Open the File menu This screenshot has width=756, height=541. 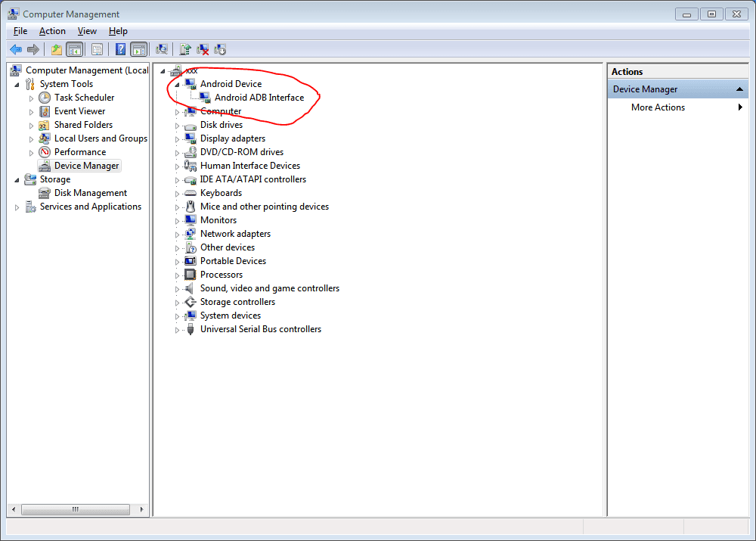(20, 31)
